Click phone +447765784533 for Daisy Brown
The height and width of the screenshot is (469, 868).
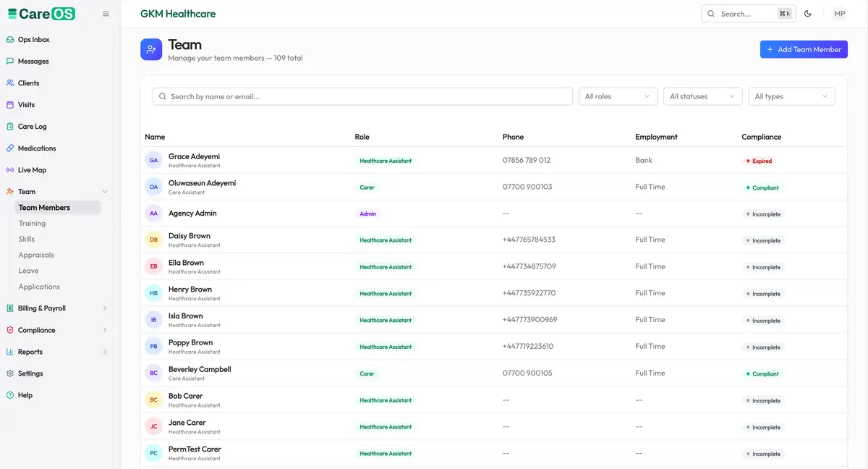tap(529, 240)
